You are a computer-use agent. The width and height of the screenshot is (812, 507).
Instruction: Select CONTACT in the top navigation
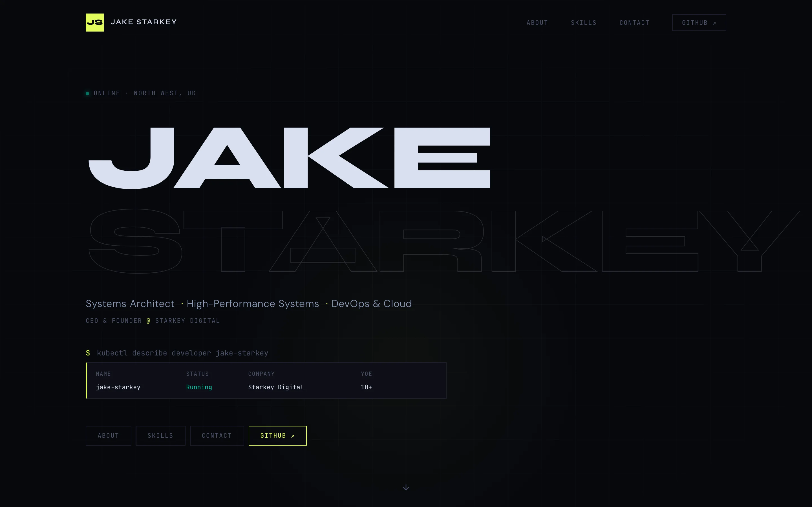(634, 23)
